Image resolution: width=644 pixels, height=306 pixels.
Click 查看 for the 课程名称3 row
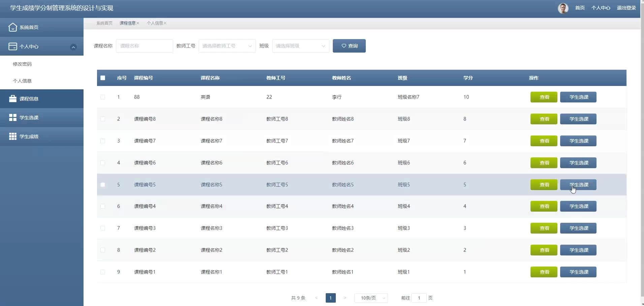coord(544,228)
